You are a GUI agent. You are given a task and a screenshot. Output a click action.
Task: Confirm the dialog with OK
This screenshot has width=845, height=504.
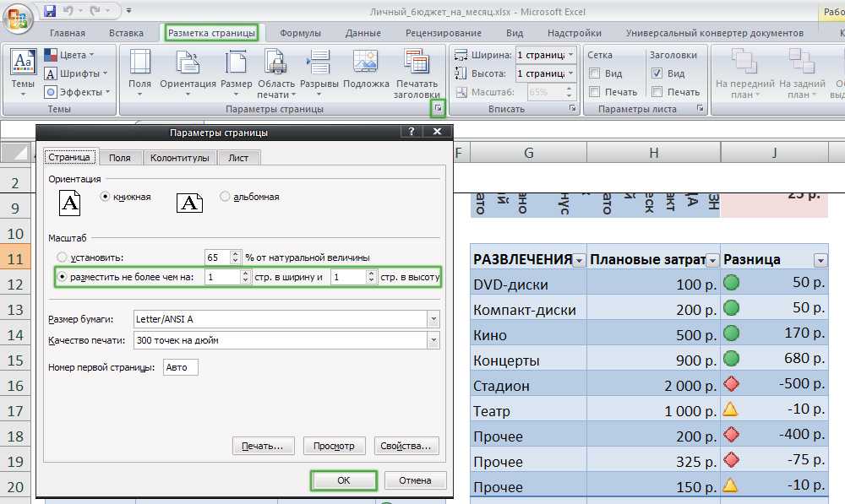pyautogui.click(x=343, y=480)
